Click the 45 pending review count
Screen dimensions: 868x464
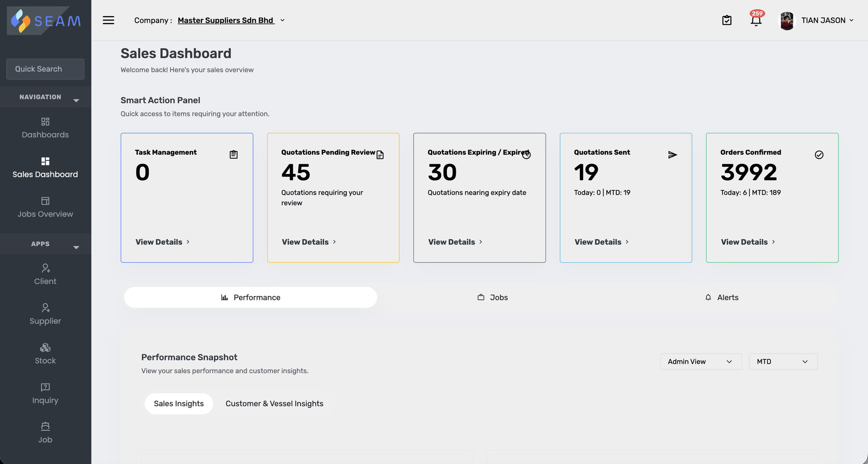[296, 172]
